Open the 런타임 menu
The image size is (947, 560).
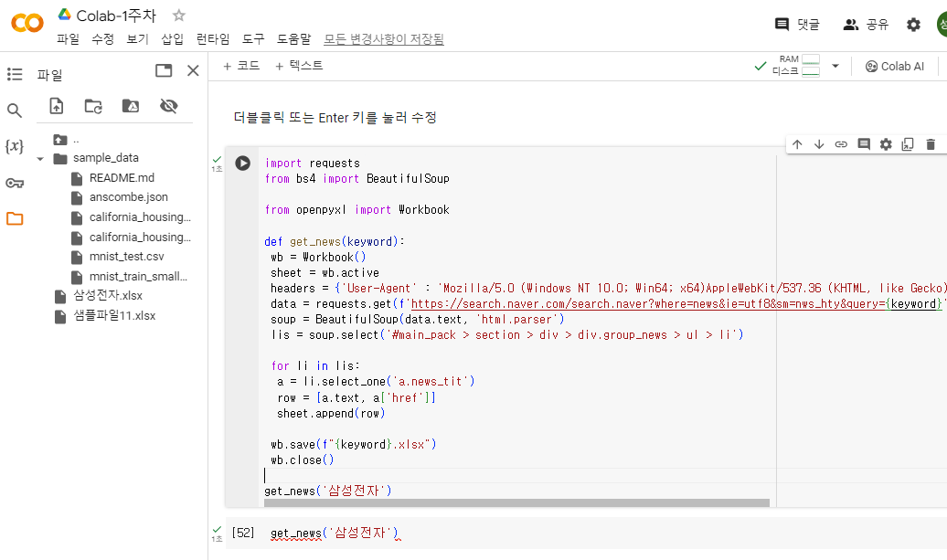click(213, 39)
